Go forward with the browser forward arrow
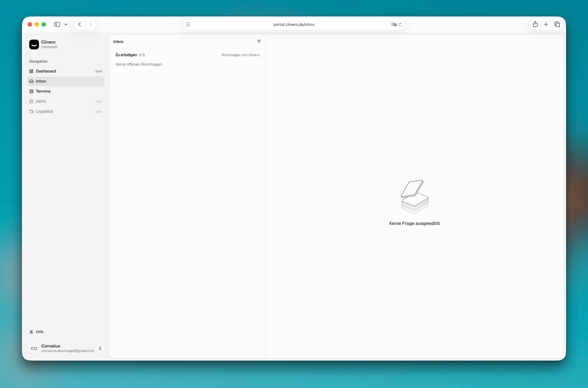This screenshot has height=388, width=588. point(91,24)
